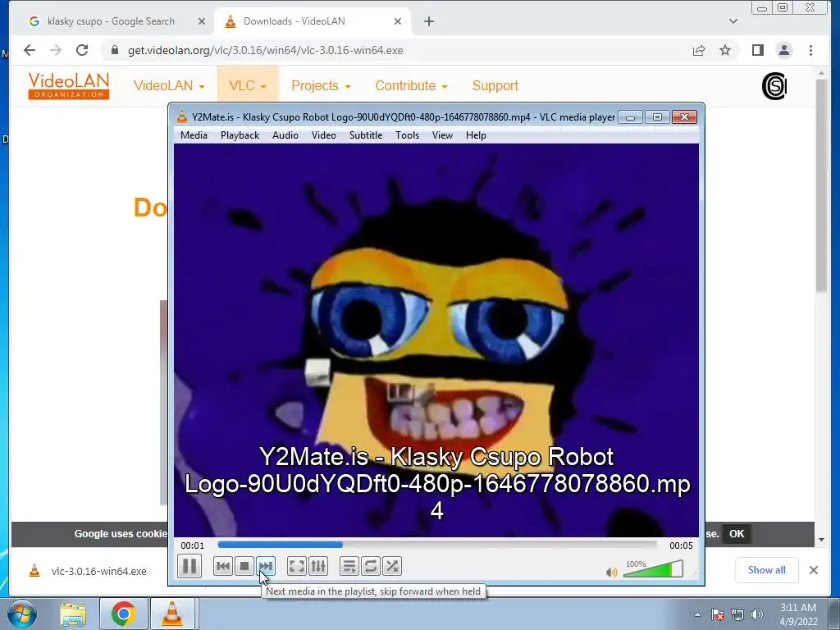Stop playback in VLC
Image resolution: width=840 pixels, height=630 pixels.
click(244, 566)
